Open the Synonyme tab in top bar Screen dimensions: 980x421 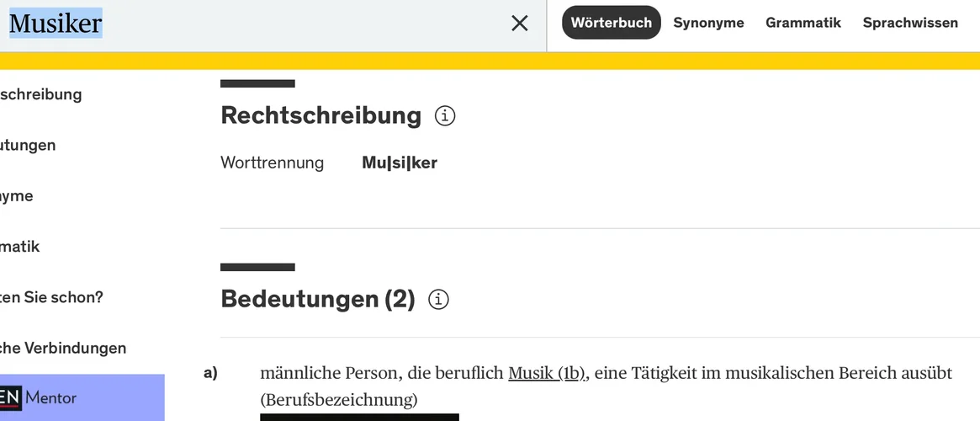pyautogui.click(x=708, y=23)
